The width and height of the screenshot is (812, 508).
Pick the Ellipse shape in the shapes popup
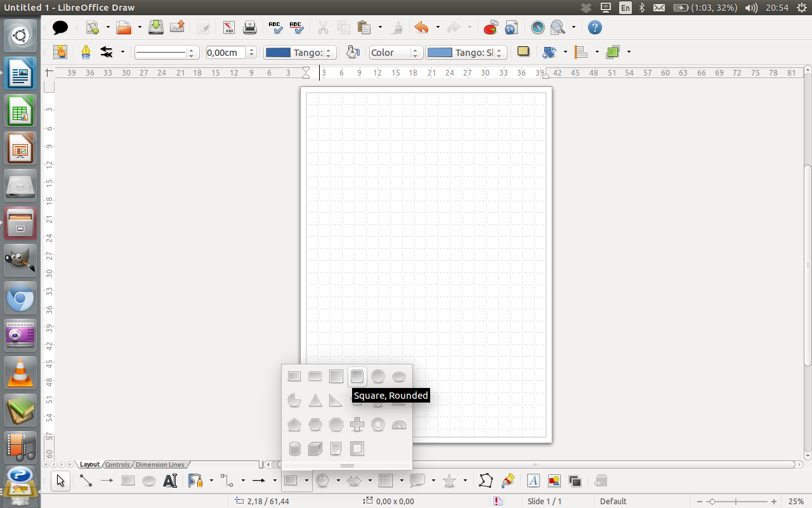399,377
